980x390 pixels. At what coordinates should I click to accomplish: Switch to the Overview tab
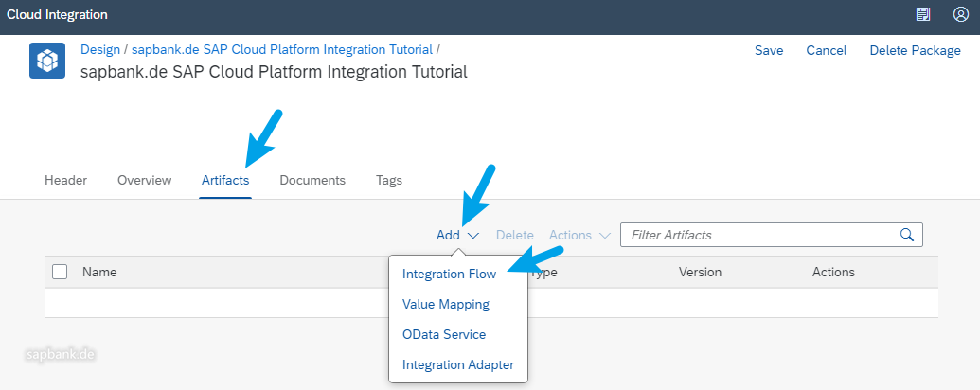[144, 180]
